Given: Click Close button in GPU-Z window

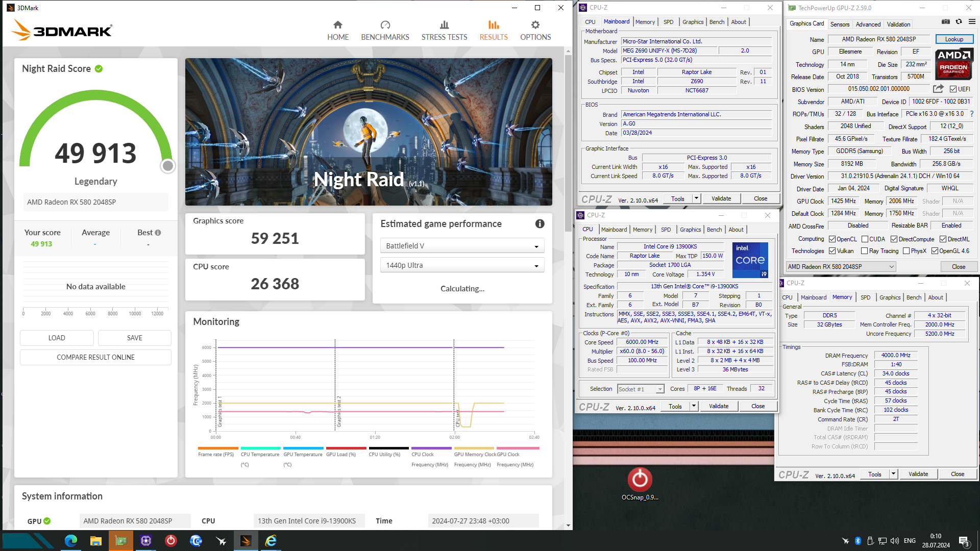Looking at the screenshot, I should [958, 267].
